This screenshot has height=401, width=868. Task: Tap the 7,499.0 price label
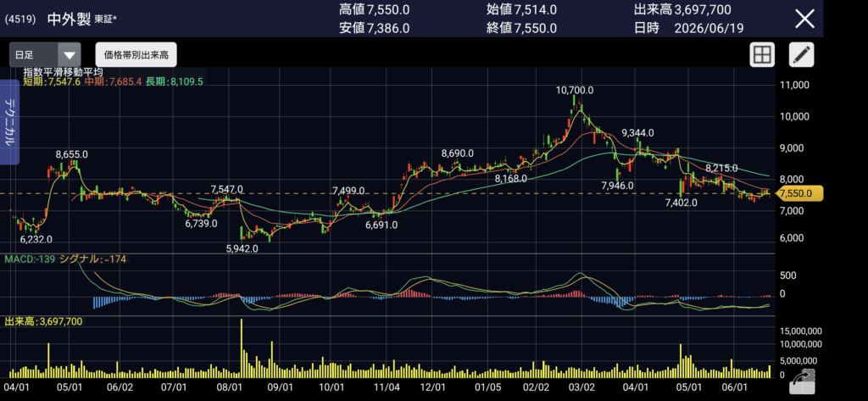[x=348, y=191]
